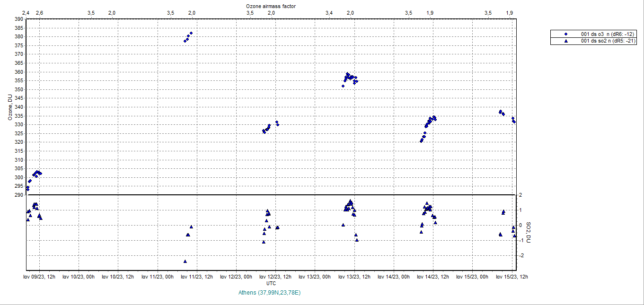Screen dimensions: 644x305
Task: Click the o3 diamond marker in legend
Action: coord(565,35)
